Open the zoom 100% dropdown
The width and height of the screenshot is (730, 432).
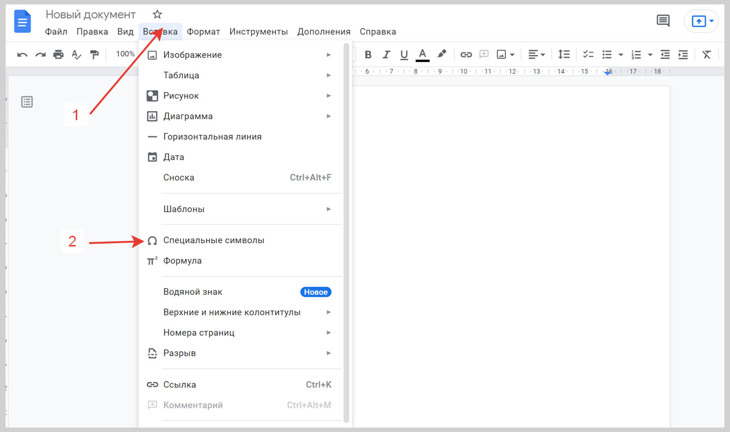[125, 54]
